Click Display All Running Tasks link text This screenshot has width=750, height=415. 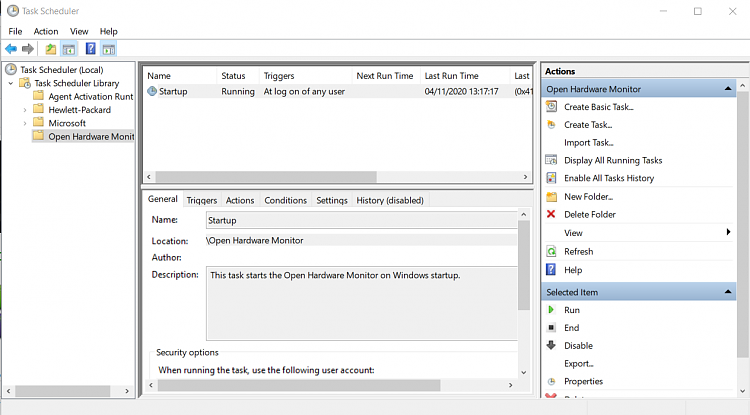point(613,160)
